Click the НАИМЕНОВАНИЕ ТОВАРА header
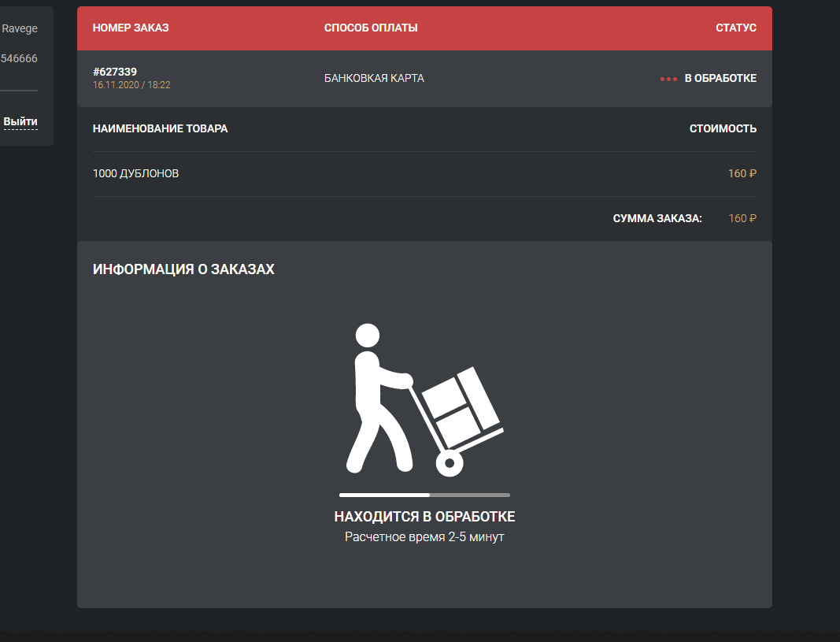This screenshot has width=840, height=642. [160, 128]
